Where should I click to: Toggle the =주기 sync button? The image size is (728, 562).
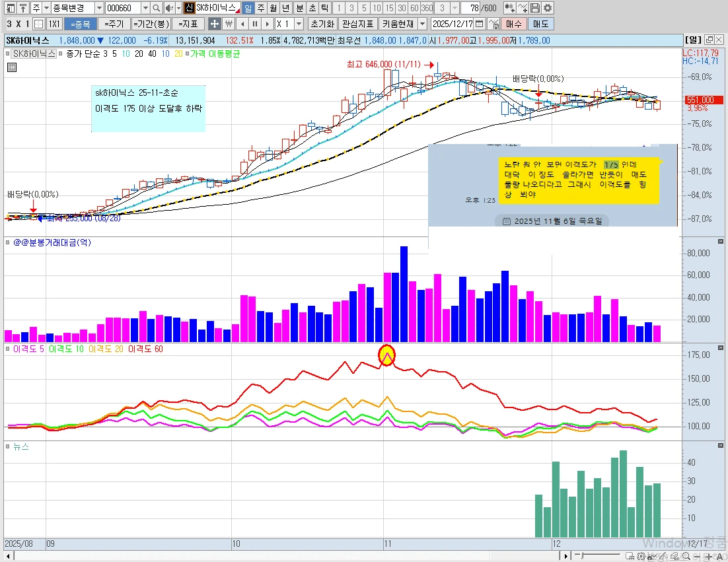114,24
